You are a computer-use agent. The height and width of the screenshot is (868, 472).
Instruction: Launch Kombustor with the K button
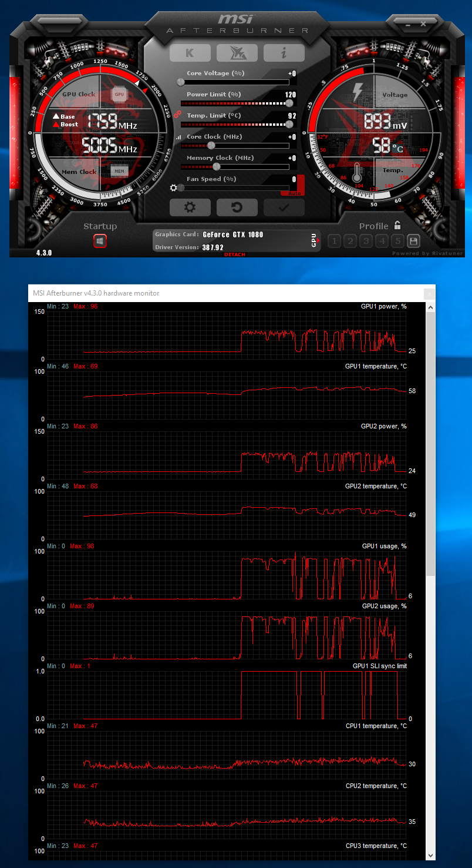click(190, 53)
